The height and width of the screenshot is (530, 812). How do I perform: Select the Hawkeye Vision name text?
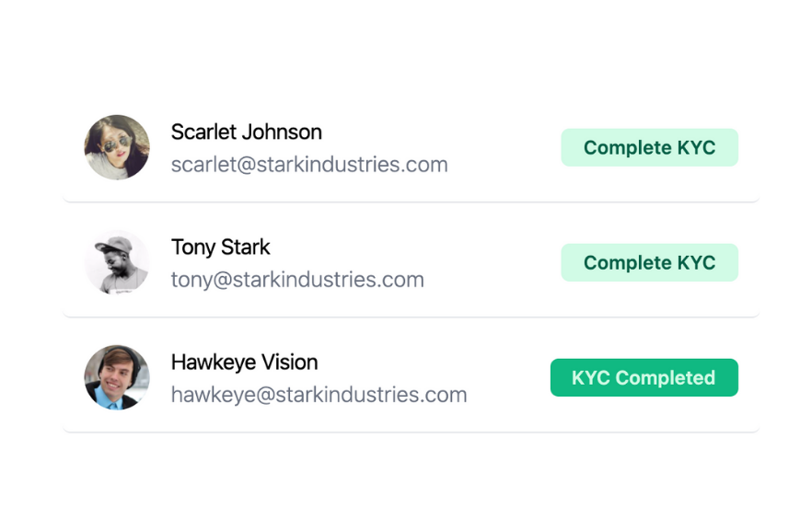[244, 362]
